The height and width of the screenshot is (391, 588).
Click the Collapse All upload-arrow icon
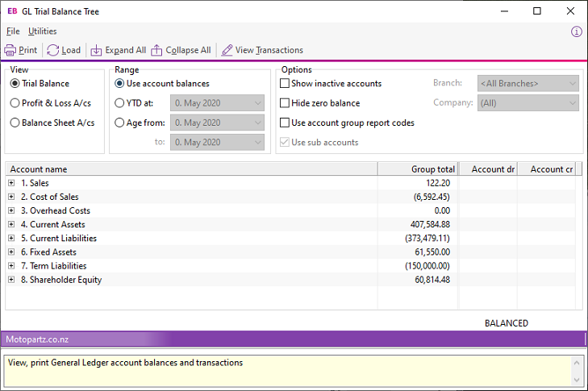click(x=156, y=50)
